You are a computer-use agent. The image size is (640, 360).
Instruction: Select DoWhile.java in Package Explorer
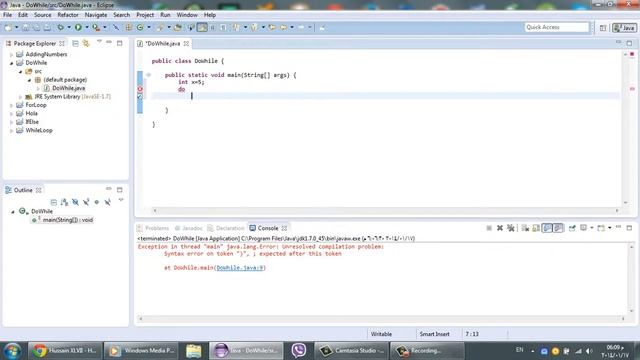point(69,88)
